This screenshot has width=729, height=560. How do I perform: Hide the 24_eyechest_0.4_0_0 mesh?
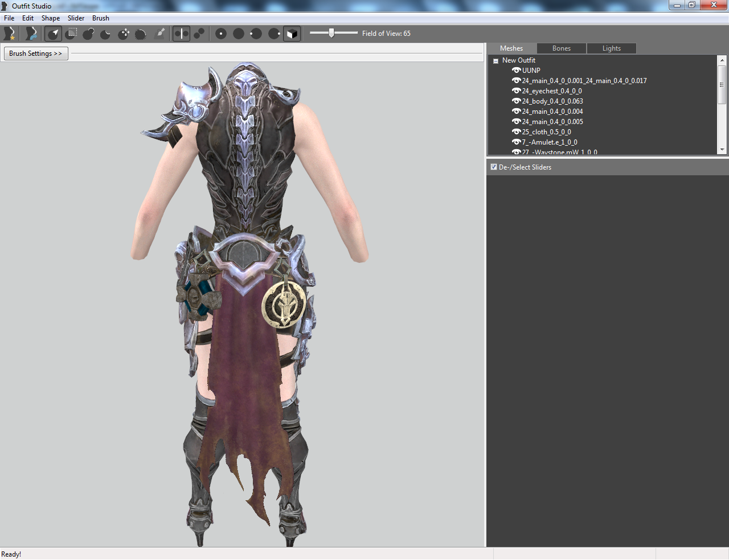click(516, 91)
